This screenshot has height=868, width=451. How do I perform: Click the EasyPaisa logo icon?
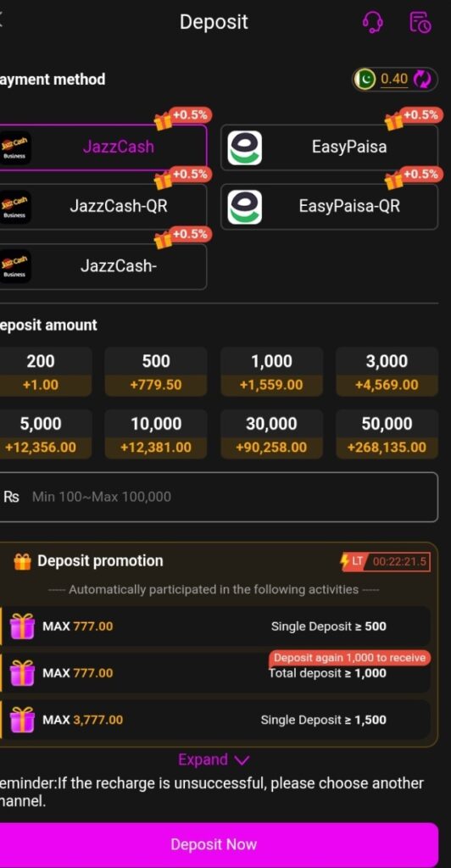[245, 147]
